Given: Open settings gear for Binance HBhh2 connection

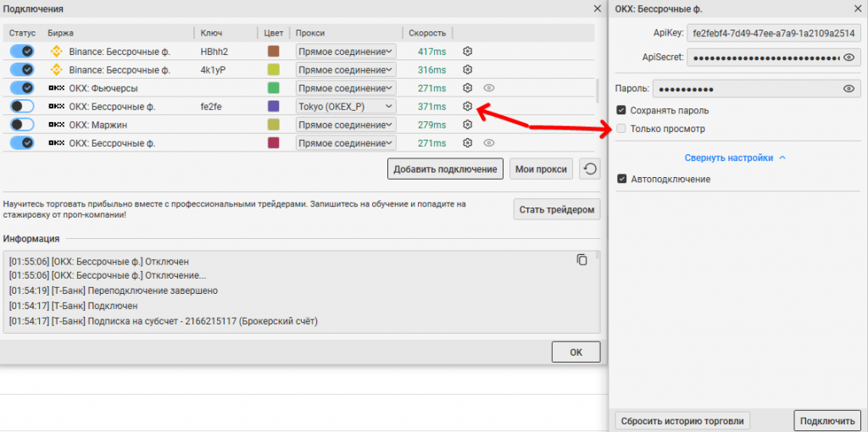Looking at the screenshot, I should click(x=468, y=52).
